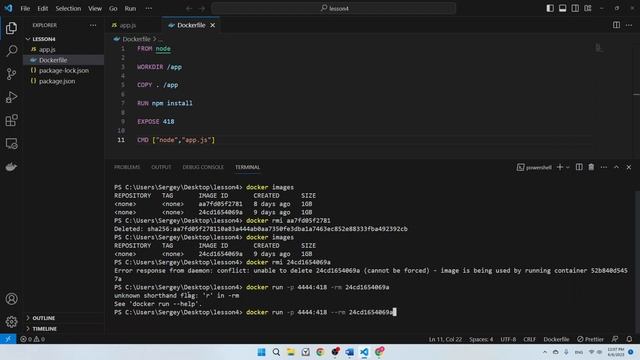Open Explorer views and more actions
Viewport: 640px width, 360px height.
(93, 25)
